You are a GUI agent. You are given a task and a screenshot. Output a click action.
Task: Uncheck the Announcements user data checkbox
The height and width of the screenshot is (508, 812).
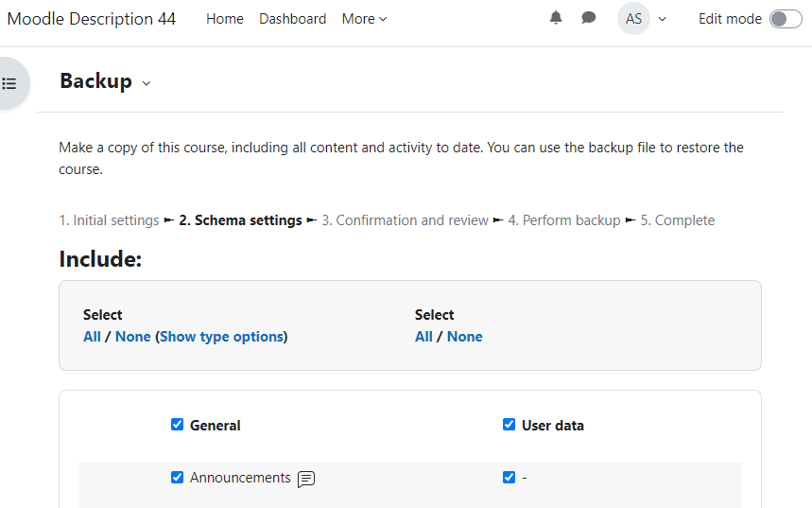pos(510,477)
